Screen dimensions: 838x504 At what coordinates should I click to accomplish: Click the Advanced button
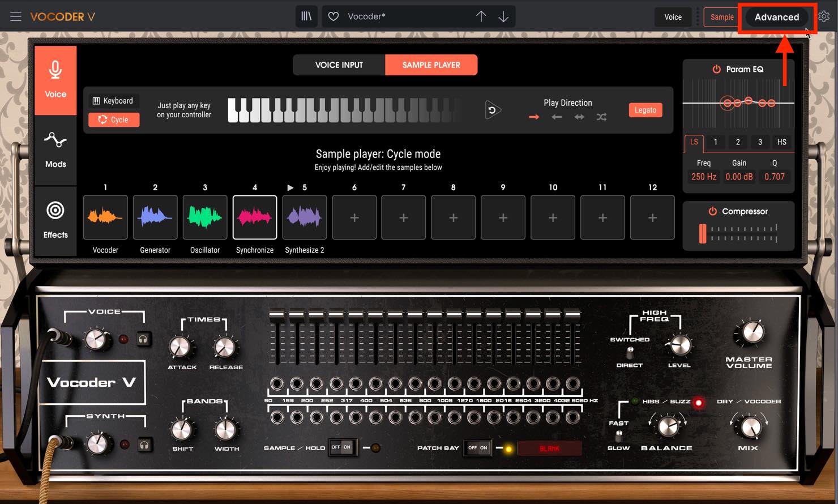tap(777, 17)
